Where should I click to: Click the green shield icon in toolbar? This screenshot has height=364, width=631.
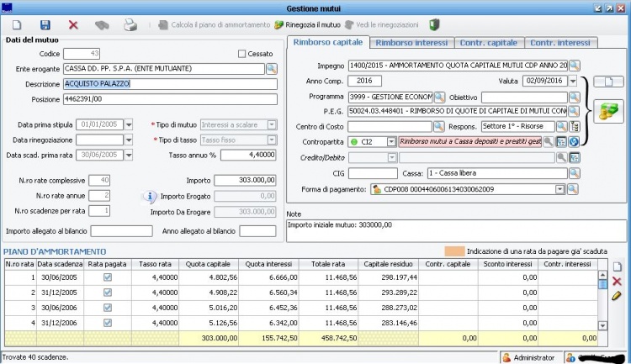[x=435, y=25]
